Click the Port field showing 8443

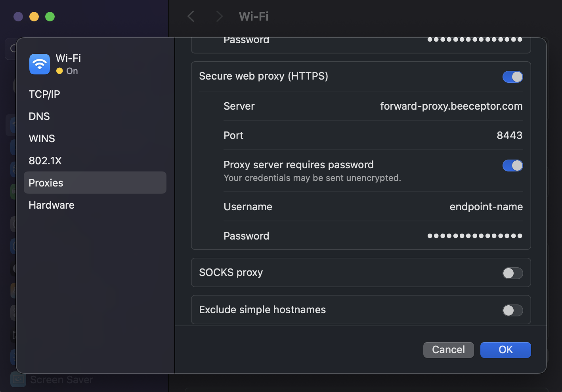(509, 135)
